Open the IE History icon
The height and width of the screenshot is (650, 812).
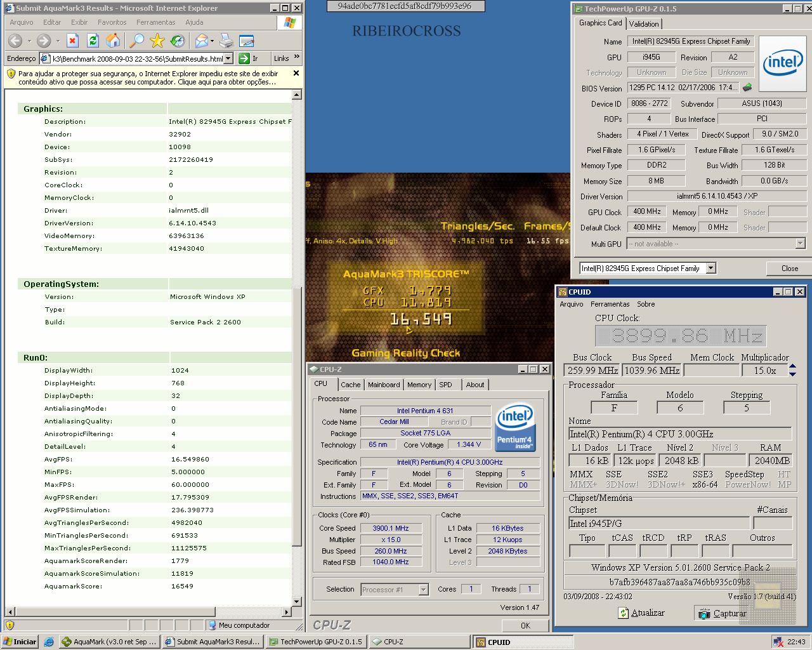[x=178, y=41]
